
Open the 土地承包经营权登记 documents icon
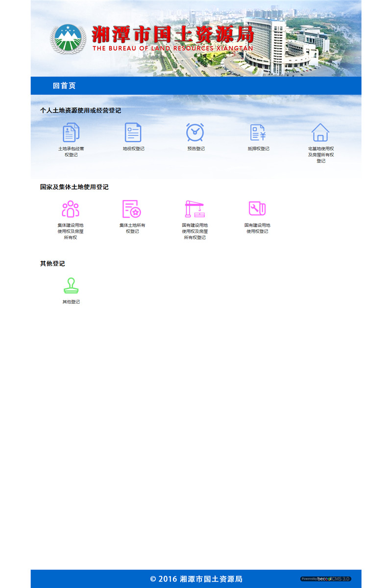[x=71, y=132]
